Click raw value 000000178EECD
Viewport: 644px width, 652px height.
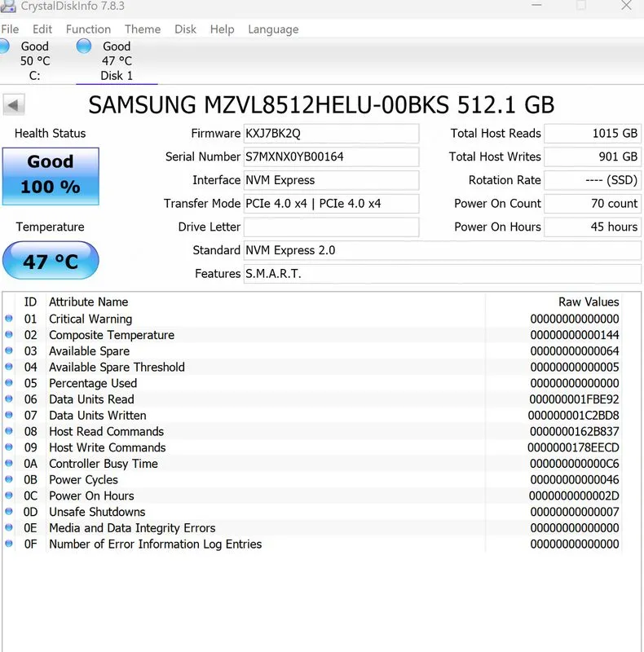coord(573,447)
